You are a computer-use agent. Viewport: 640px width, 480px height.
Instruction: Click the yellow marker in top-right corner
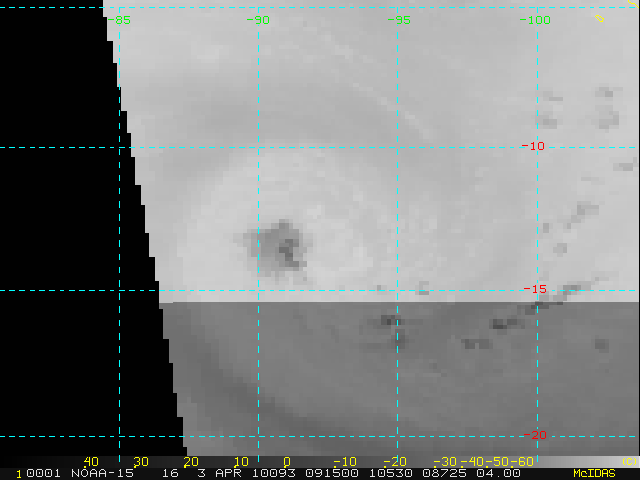601,17
